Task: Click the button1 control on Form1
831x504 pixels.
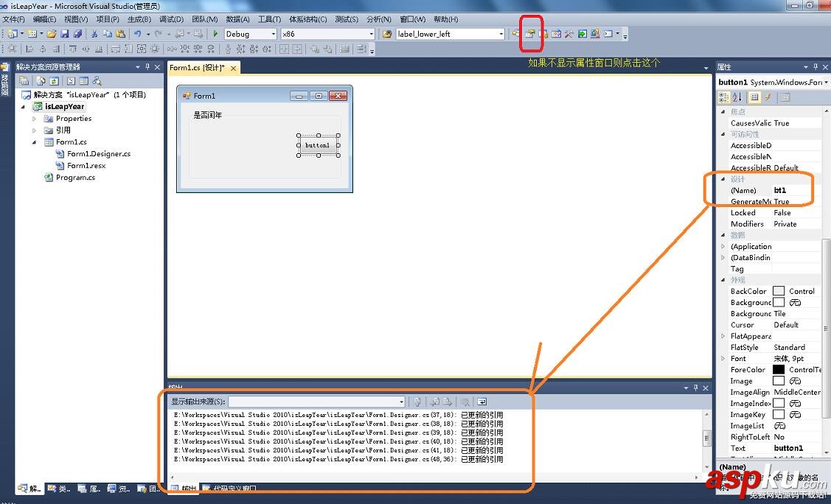Action: 318,145
